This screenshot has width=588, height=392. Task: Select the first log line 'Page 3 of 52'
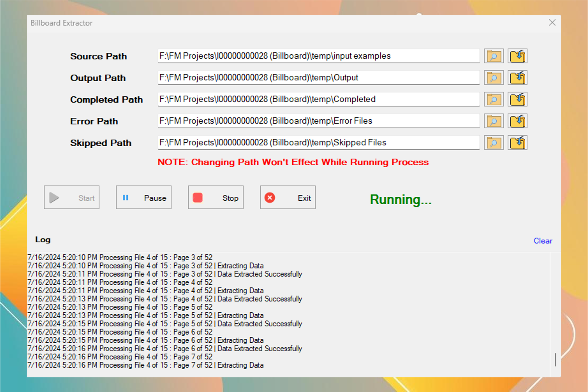click(x=120, y=257)
